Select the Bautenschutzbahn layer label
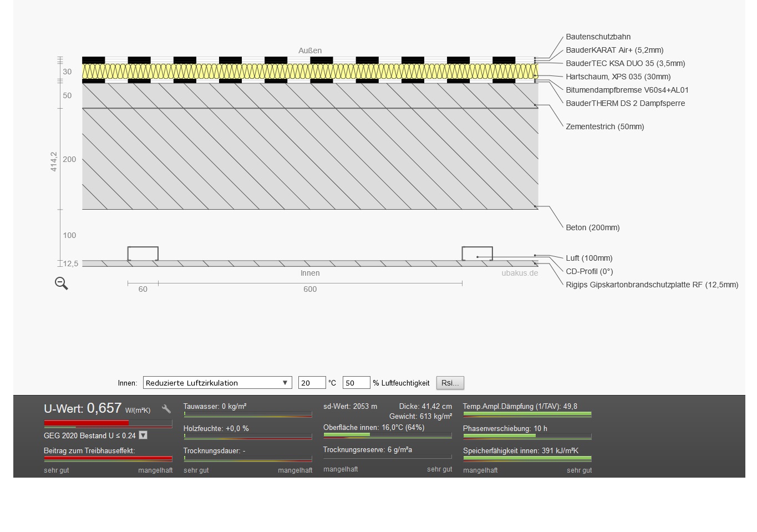 [598, 37]
